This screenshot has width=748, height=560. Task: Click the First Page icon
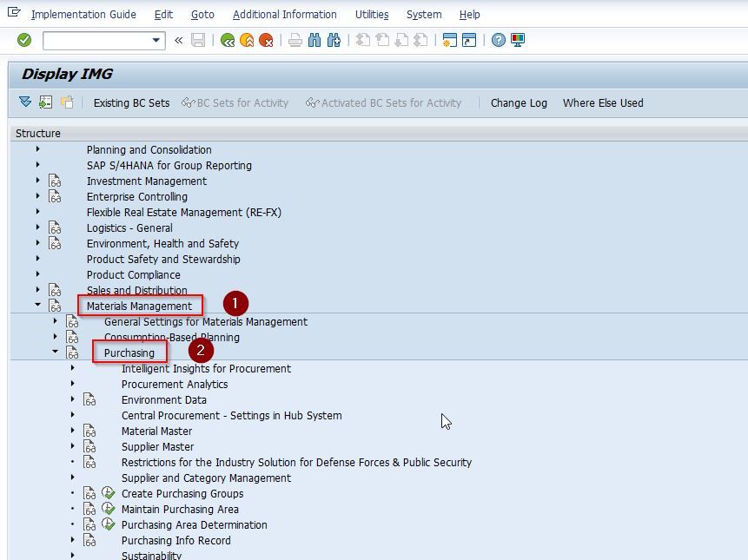363,40
